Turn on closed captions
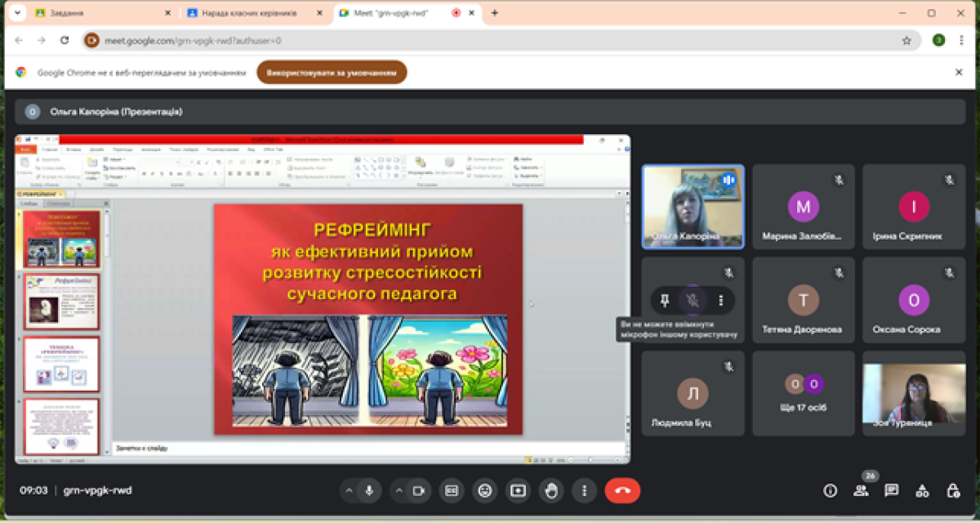 tap(451, 490)
